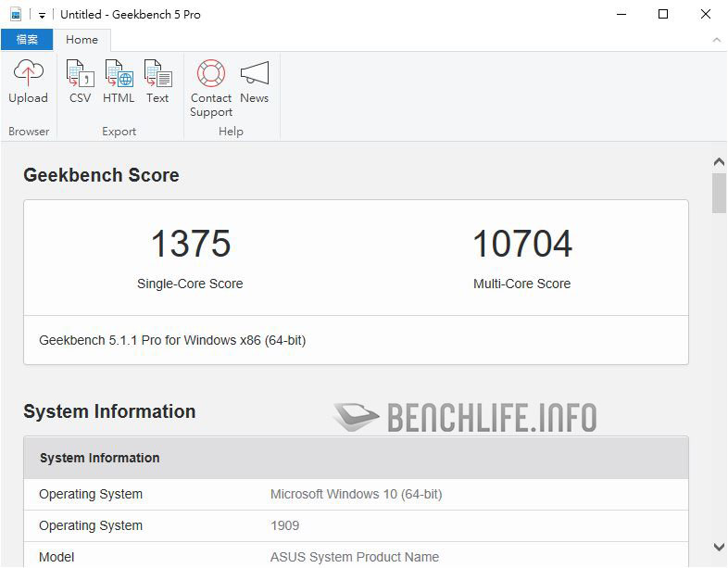The width and height of the screenshot is (728, 568).
Task: Click the Model row label
Action: coord(56,557)
